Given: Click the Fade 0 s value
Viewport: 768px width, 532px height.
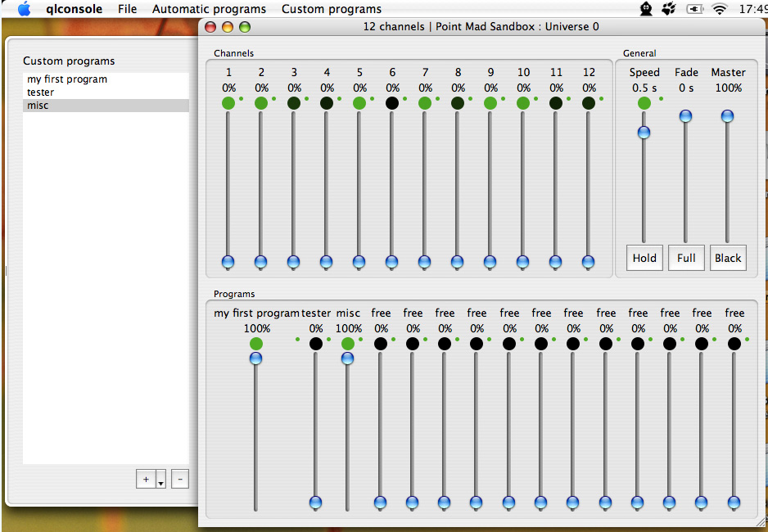Looking at the screenshot, I should (686, 88).
